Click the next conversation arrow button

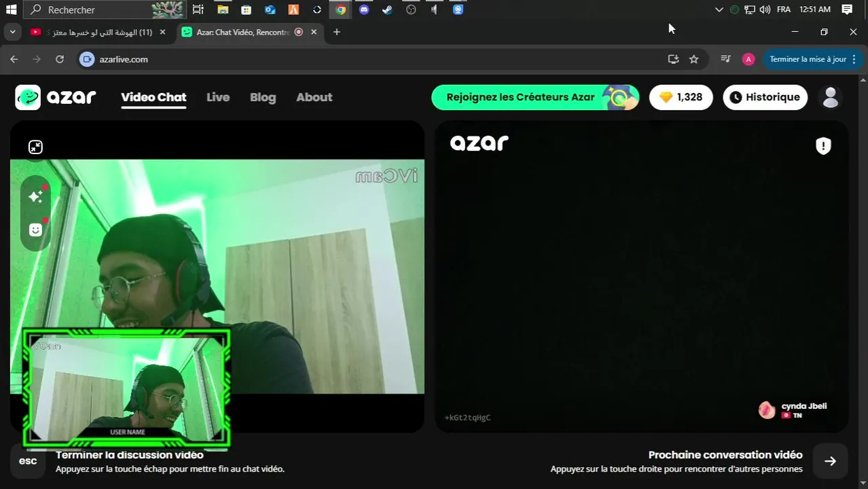tap(830, 460)
